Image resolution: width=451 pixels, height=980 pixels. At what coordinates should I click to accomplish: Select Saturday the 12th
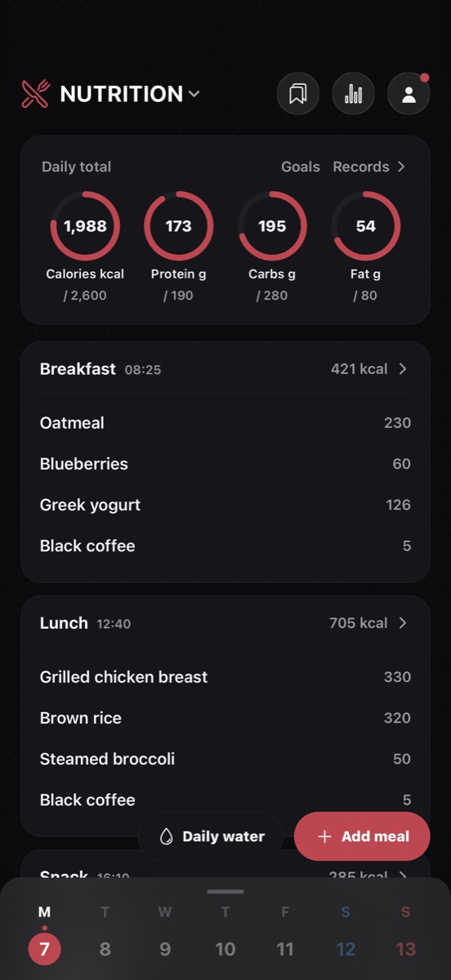pos(346,949)
